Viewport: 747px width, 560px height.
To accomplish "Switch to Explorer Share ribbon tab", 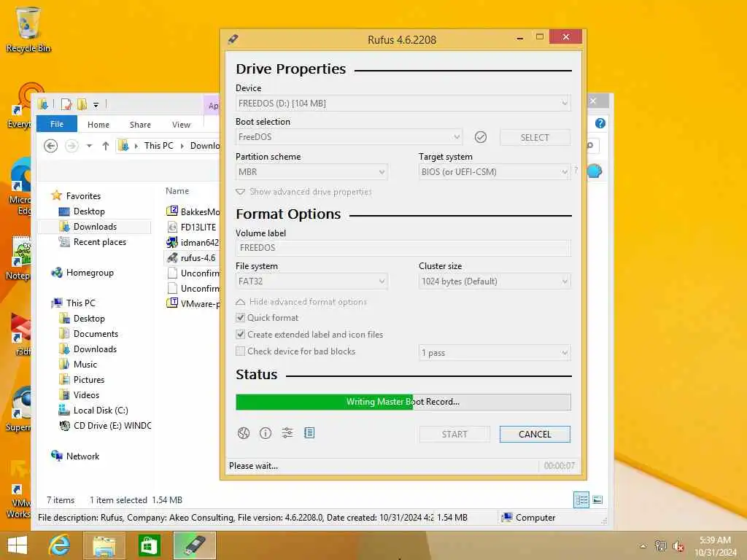I will tap(140, 124).
